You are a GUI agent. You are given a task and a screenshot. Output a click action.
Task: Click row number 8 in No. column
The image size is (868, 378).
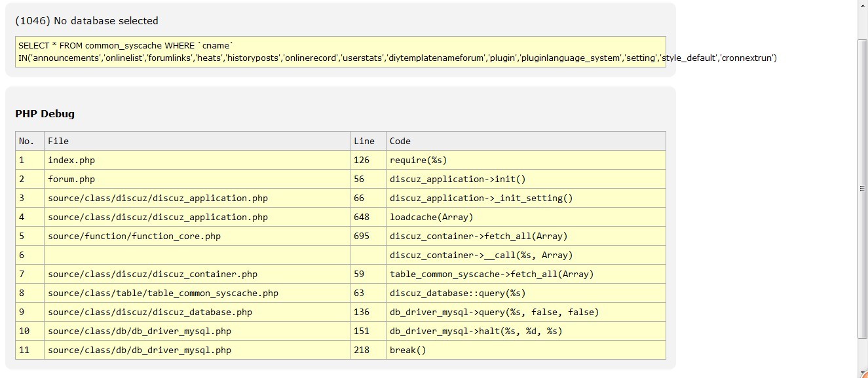click(29, 293)
